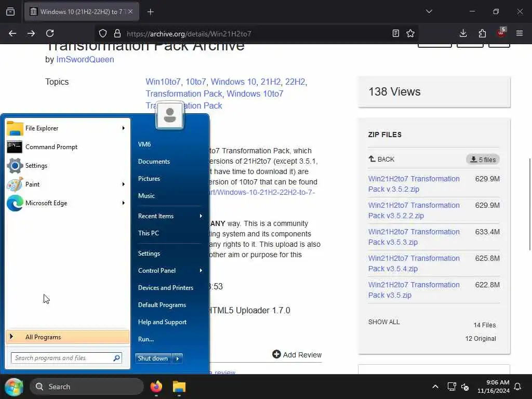Download Win21H2to7 Transformation Pack v3.5.3.zip

(x=414, y=237)
